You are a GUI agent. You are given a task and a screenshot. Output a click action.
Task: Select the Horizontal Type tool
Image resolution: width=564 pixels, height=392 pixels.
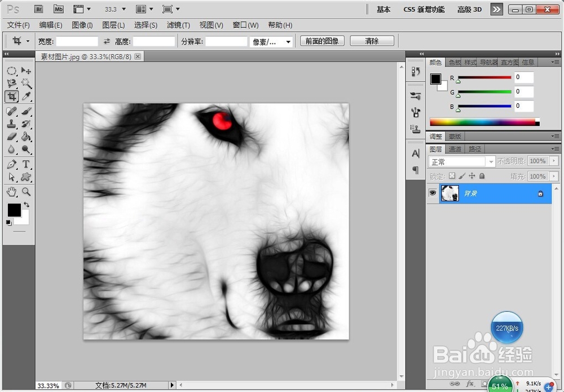point(26,164)
